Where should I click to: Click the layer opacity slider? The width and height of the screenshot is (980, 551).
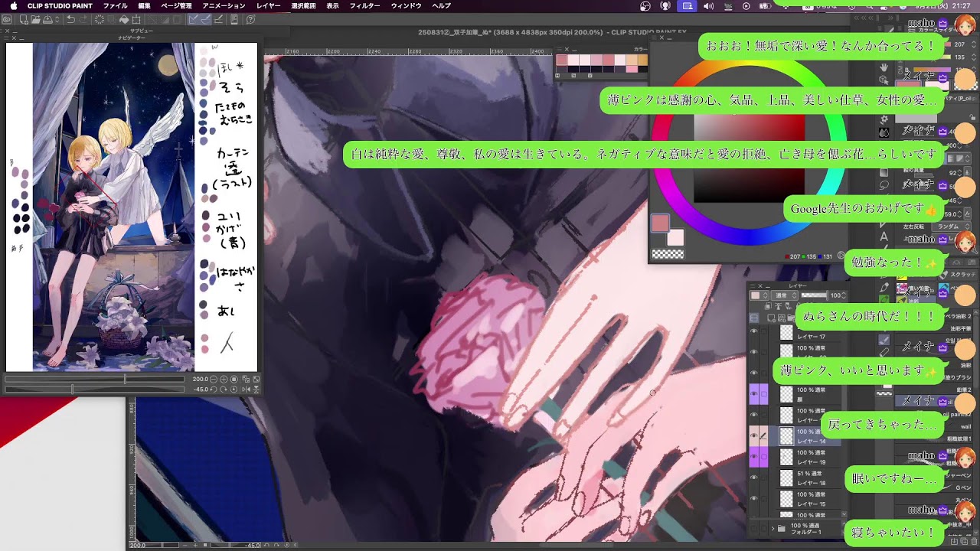coord(815,295)
